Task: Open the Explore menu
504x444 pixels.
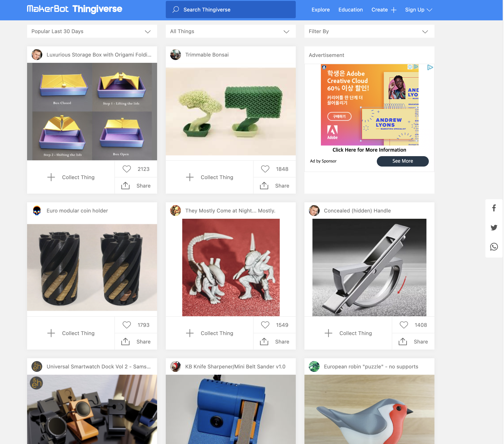Action: (320, 10)
